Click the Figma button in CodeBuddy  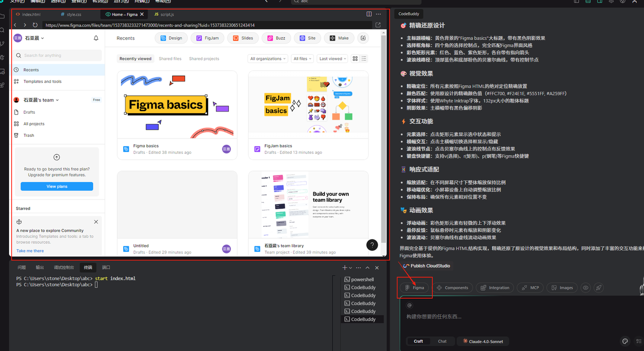(x=415, y=288)
